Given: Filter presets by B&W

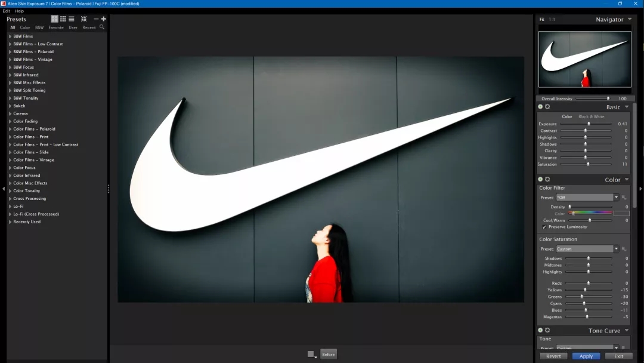Looking at the screenshot, I should (x=39, y=27).
